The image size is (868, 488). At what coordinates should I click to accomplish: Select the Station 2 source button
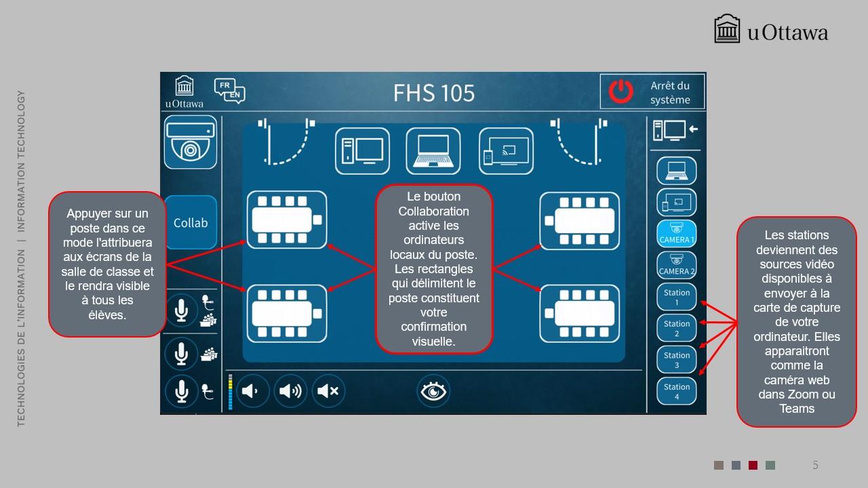pos(677,328)
